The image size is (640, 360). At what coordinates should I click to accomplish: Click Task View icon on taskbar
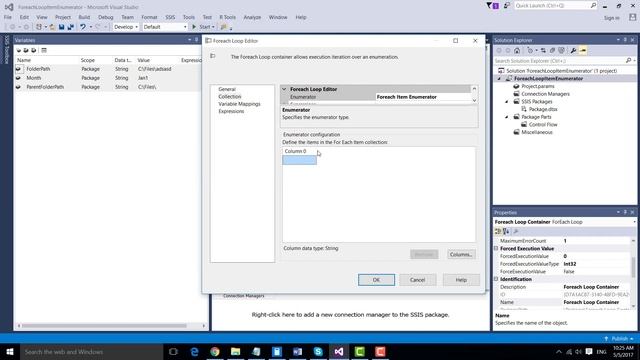[173, 352]
